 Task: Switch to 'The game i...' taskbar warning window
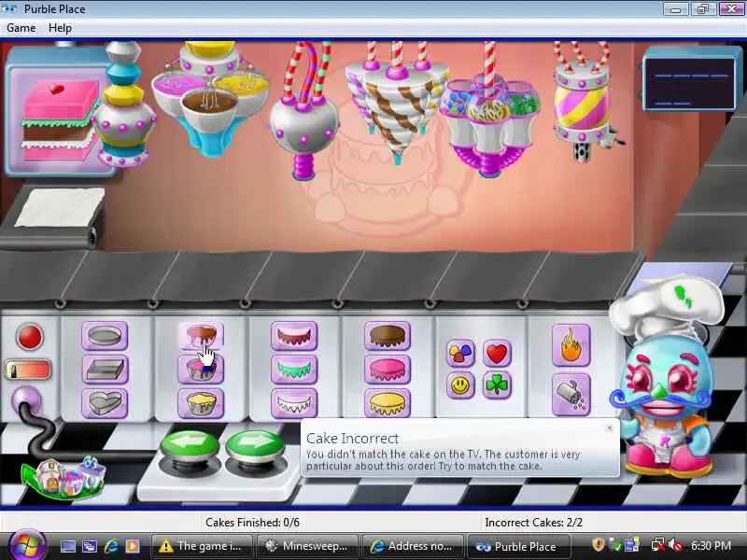pos(202,546)
